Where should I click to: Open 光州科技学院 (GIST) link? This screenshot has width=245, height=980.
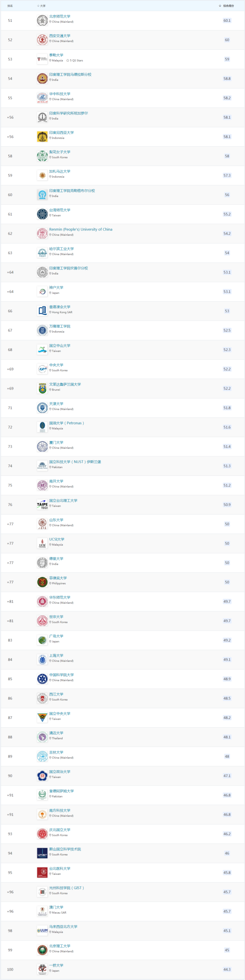coord(67,888)
